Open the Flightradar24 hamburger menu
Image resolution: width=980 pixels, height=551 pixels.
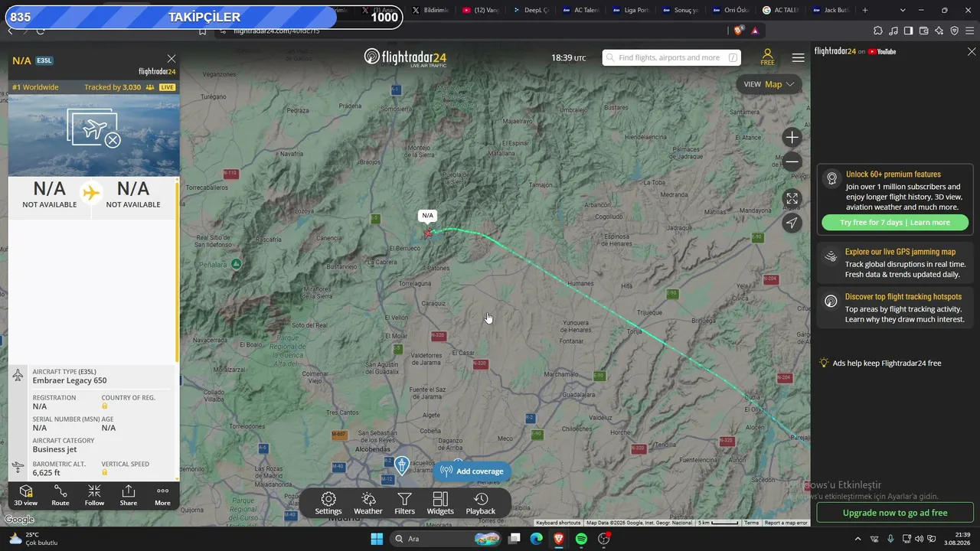[x=798, y=57]
